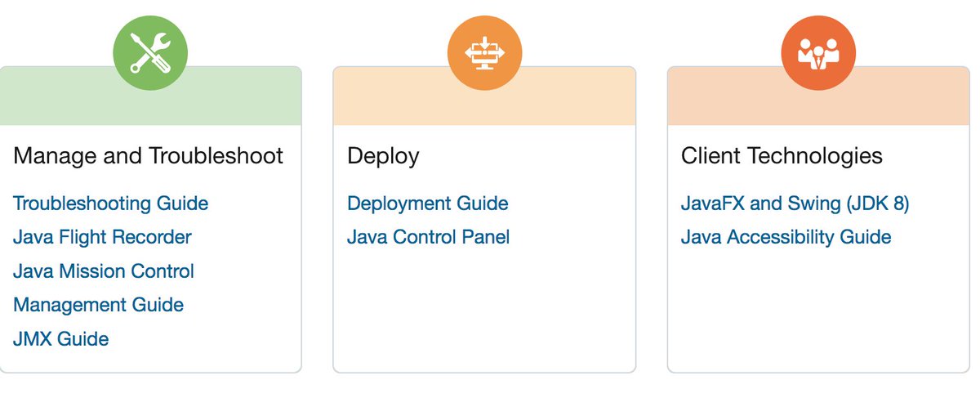Viewport: 980px width, 407px height.
Task: Open the Java Flight Recorder link
Action: pos(103,237)
